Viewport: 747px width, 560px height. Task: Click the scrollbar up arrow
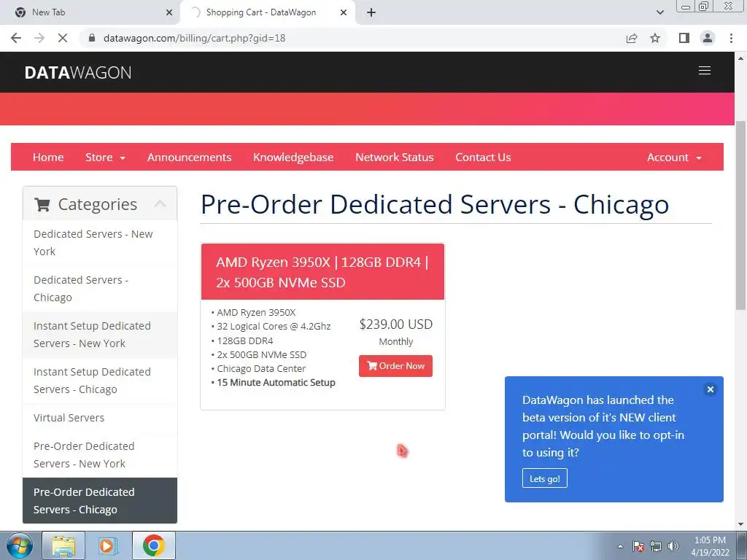pos(740,58)
